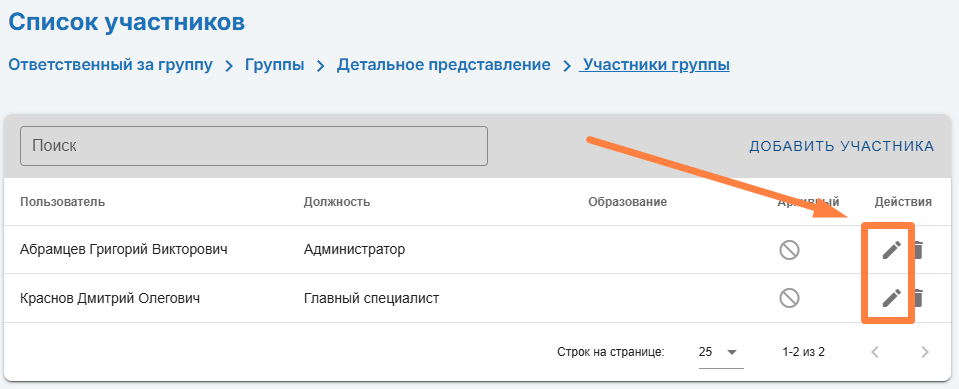The height and width of the screenshot is (389, 959).
Task: Sort by Образование column header
Action: (x=627, y=202)
